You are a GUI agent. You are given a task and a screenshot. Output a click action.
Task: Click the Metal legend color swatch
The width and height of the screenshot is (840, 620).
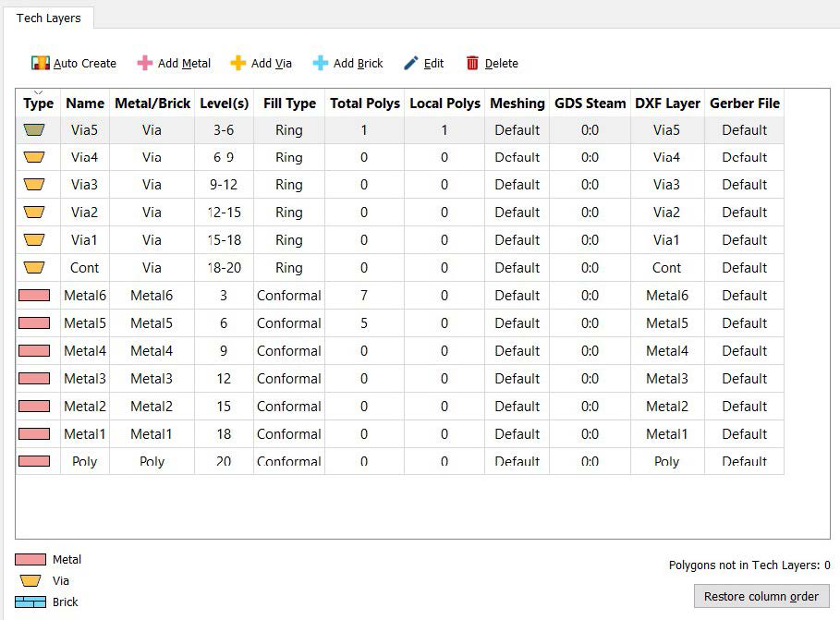(x=30, y=560)
